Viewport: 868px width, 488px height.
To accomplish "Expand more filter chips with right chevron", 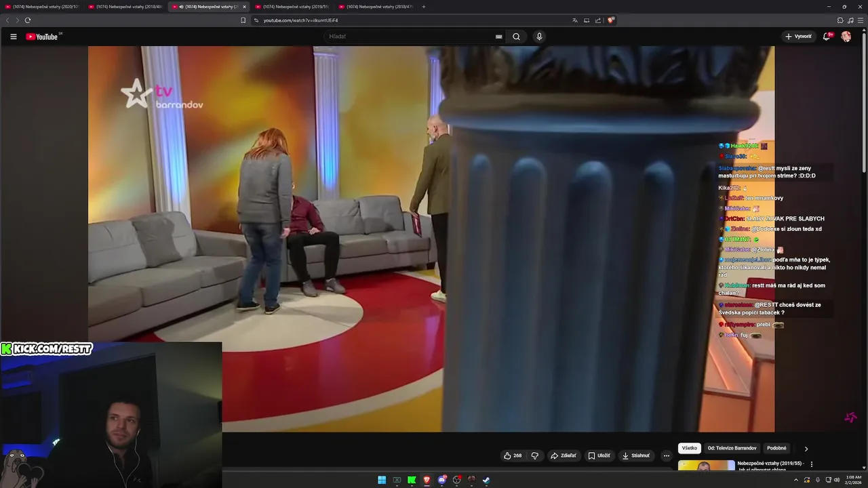I will (806, 449).
